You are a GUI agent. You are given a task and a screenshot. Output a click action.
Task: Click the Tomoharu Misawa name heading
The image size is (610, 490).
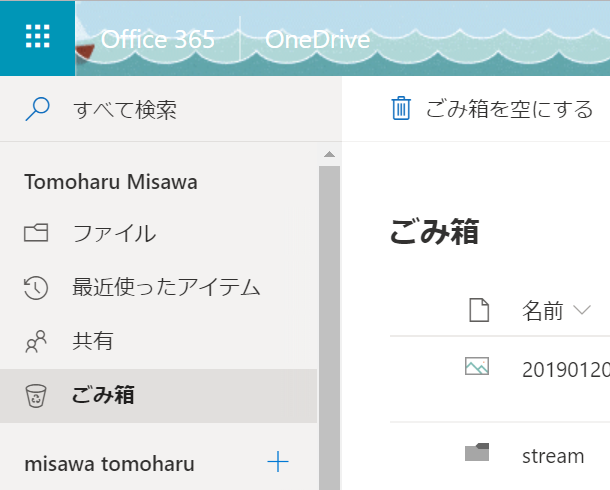[x=111, y=182]
